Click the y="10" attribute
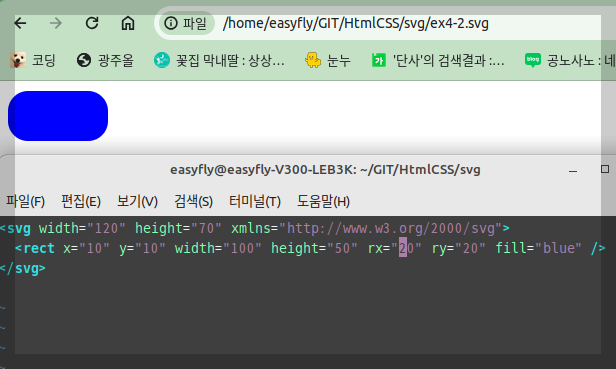 pos(142,248)
